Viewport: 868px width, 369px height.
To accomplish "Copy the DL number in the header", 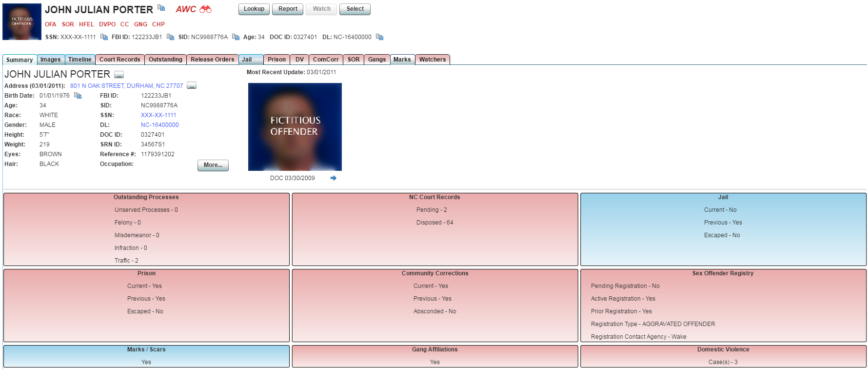I will pos(379,37).
